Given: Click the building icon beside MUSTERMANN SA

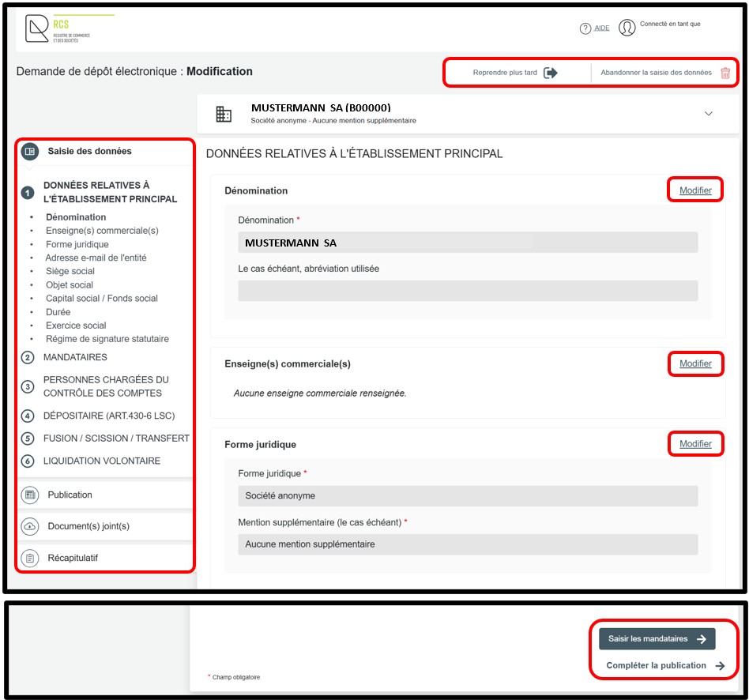Looking at the screenshot, I should 224,114.
